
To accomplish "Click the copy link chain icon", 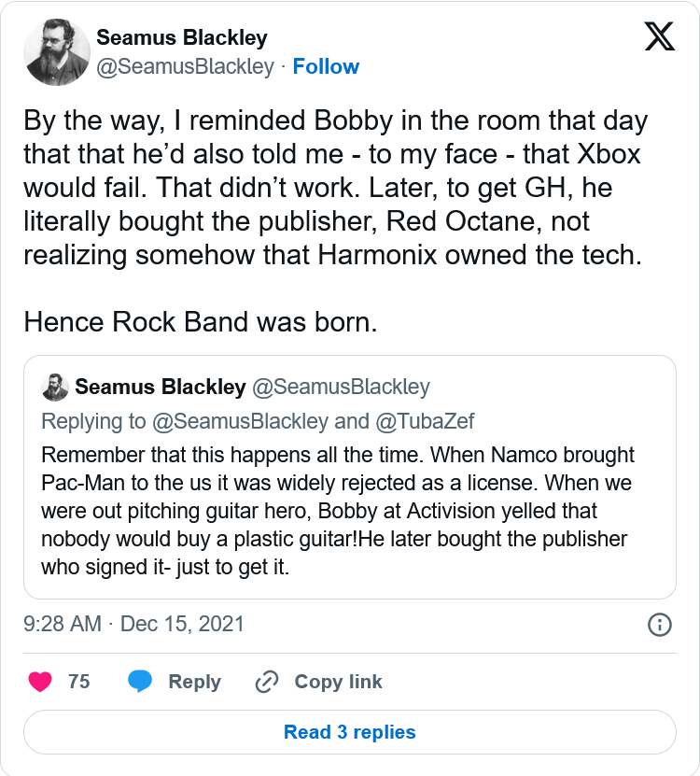I will 268,682.
